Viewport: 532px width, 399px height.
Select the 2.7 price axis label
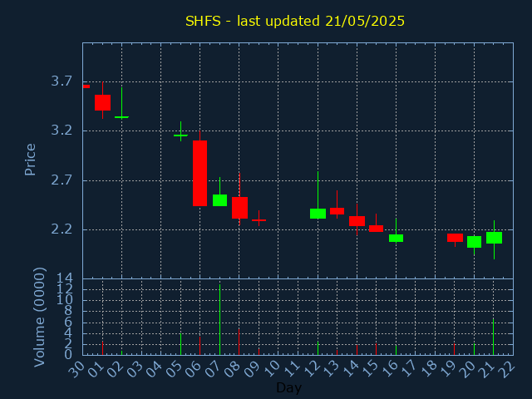point(62,180)
